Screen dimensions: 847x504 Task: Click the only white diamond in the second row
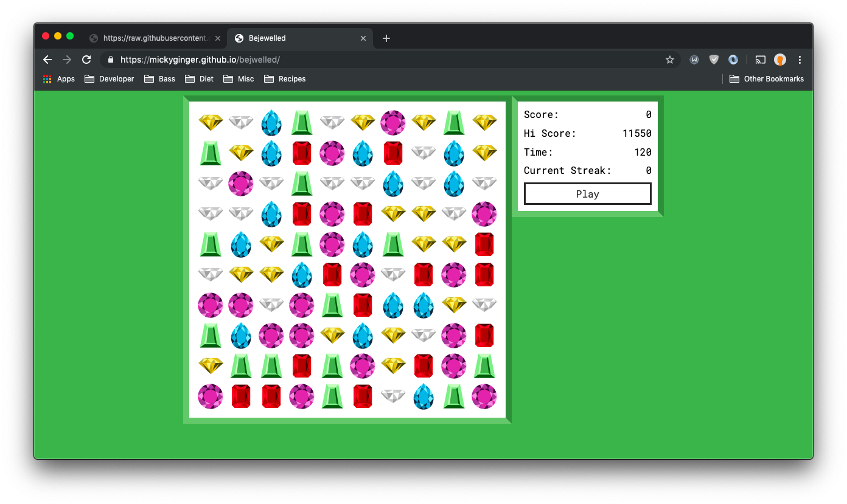tap(424, 153)
